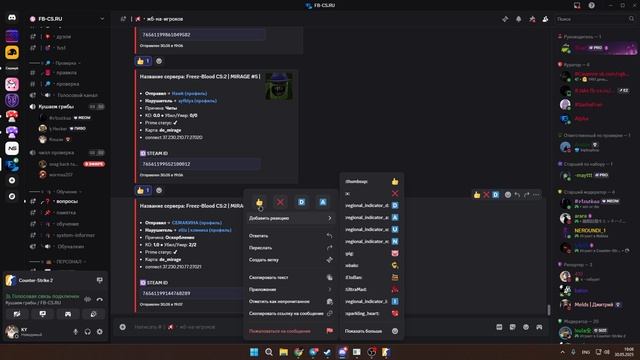Click the thumbs-up in message hover toolbar

coord(477,195)
